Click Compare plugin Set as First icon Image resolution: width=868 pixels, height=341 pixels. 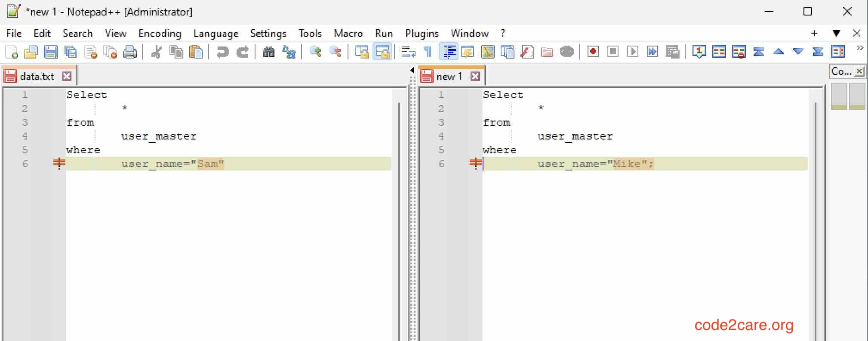(699, 52)
